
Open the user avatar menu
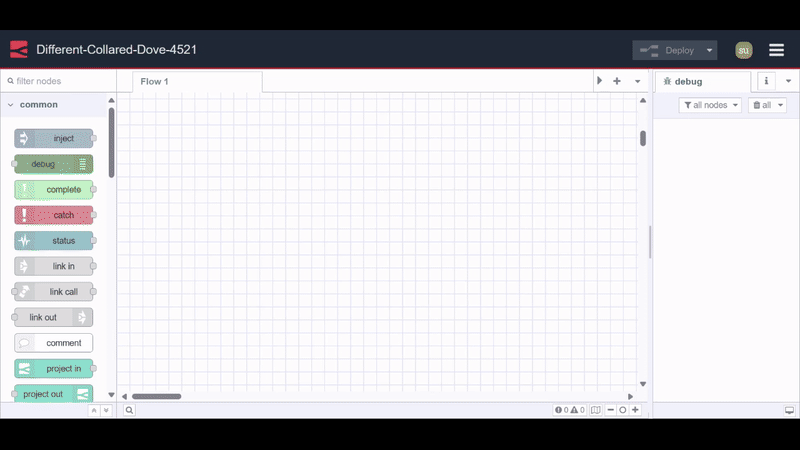pos(744,50)
